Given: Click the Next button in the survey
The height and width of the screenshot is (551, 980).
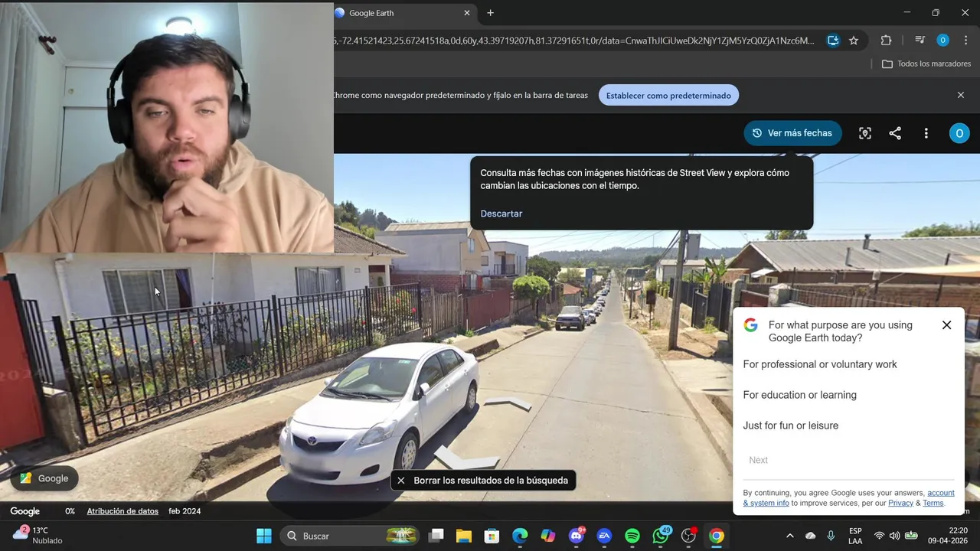Looking at the screenshot, I should 758,460.
